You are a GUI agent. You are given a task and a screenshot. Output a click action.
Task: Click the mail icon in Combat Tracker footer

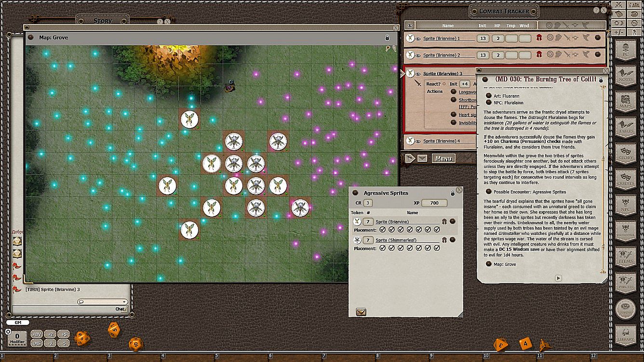pos(422,158)
